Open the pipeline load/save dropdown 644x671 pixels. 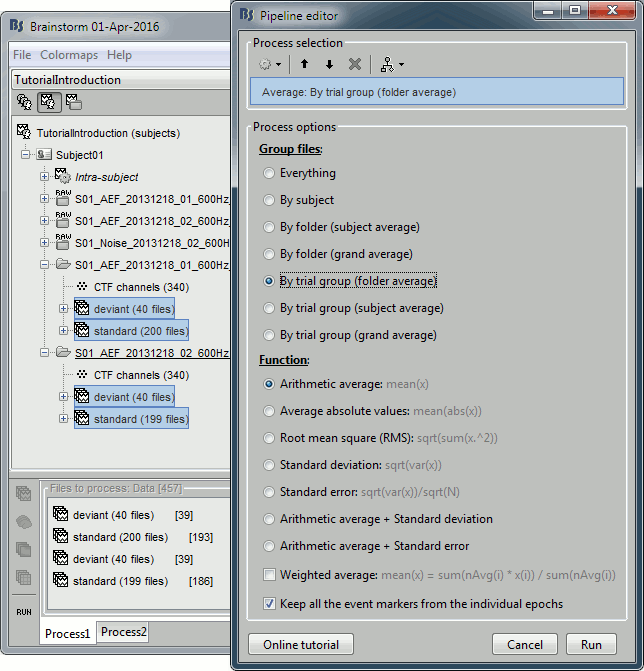[x=392, y=65]
